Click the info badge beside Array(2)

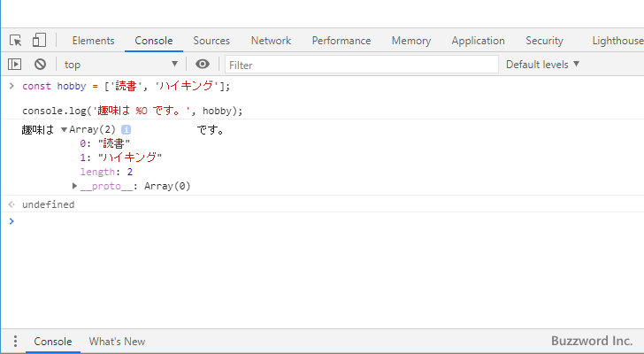click(x=126, y=130)
